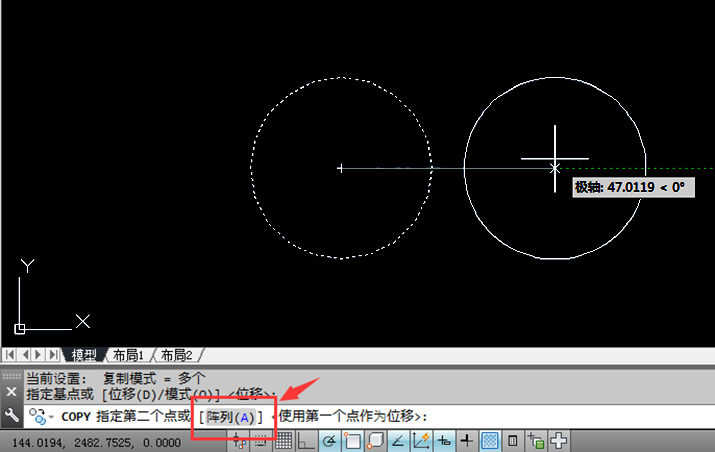This screenshot has width=715, height=452.
Task: Toggle Ortho Mode in the status bar
Action: pyautogui.click(x=306, y=441)
